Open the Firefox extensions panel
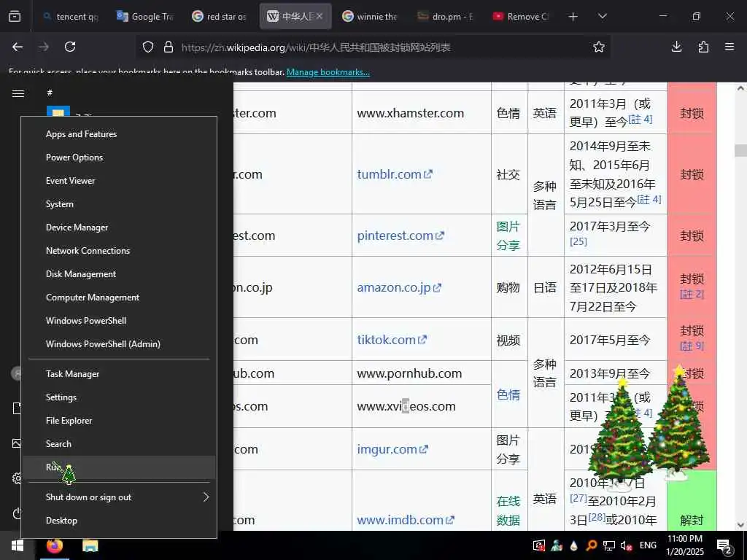747x560 pixels. 703,47
